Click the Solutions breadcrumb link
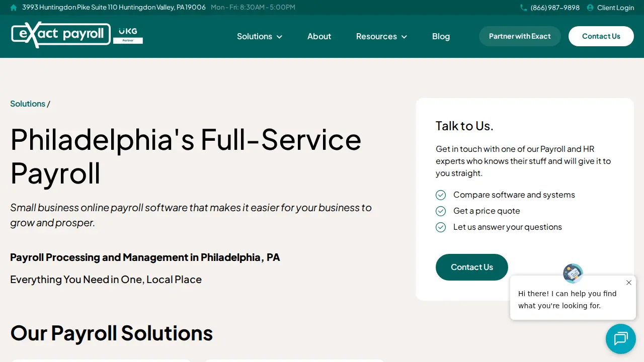The image size is (644, 362). pyautogui.click(x=28, y=104)
